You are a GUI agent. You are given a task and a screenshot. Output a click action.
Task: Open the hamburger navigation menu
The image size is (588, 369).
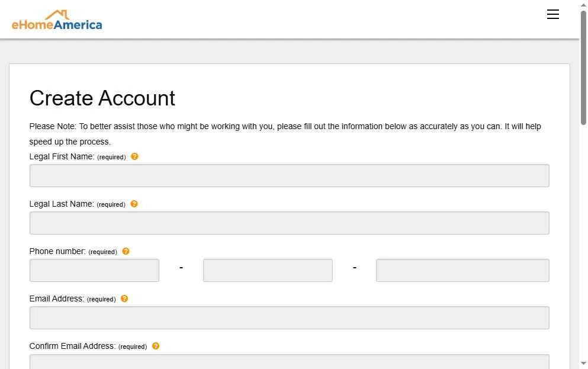(552, 15)
